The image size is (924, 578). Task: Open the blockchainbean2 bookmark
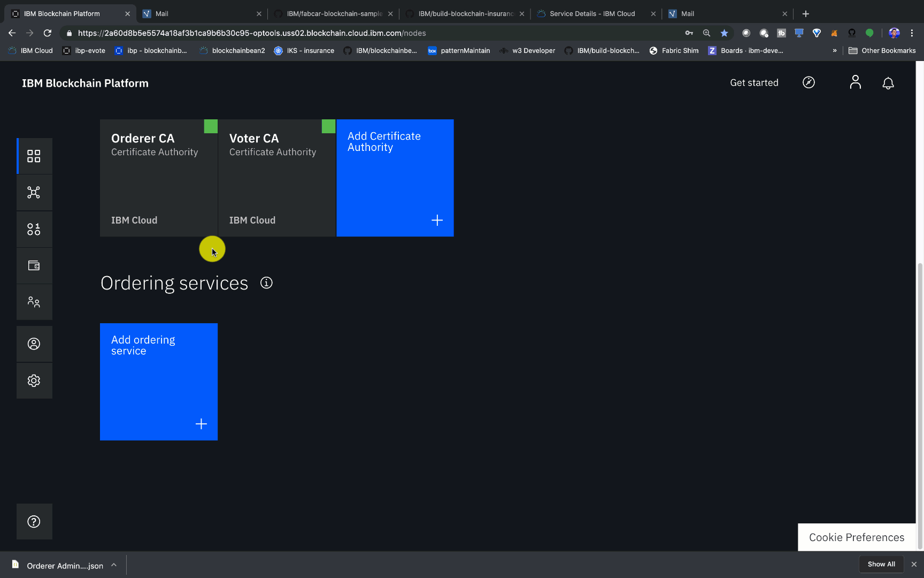[x=232, y=51]
